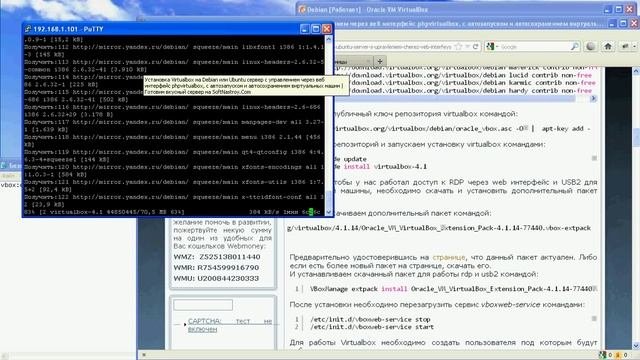Click the repository line 'hardy contrib non-free'
The width and height of the screenshot is (640, 360).
[x=550, y=91]
